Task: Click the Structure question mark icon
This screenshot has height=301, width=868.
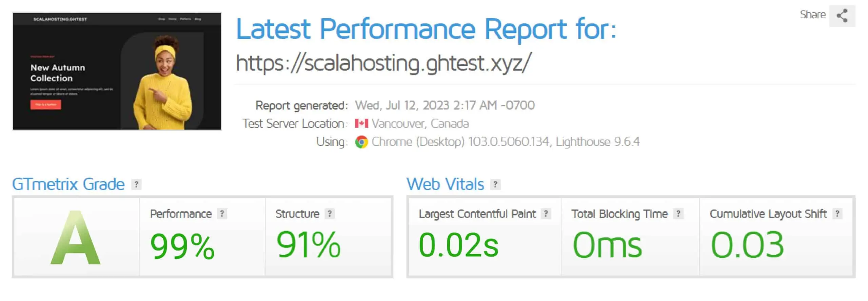Action: 330,214
